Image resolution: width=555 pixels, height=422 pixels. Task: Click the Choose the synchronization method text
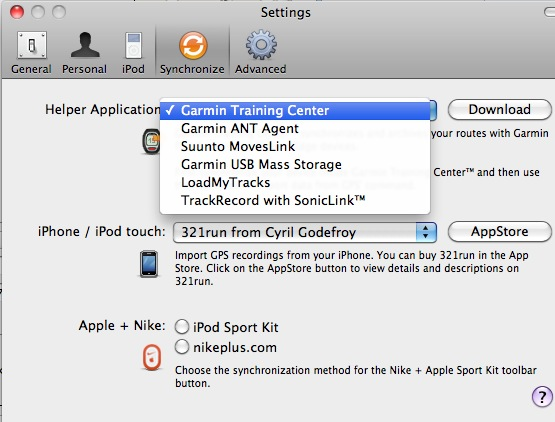356,377
